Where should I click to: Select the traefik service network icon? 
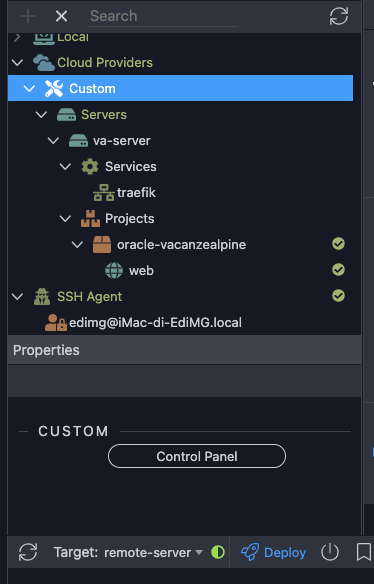click(104, 193)
